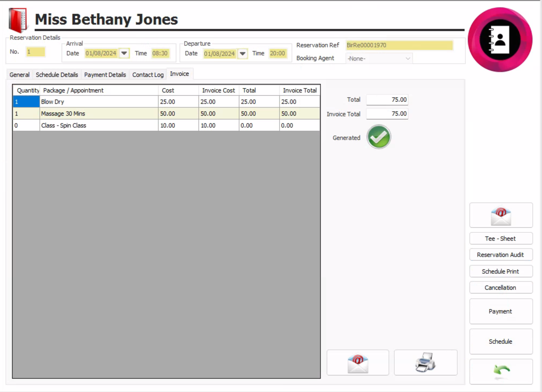Go to the Payment Details tab

[x=105, y=75]
